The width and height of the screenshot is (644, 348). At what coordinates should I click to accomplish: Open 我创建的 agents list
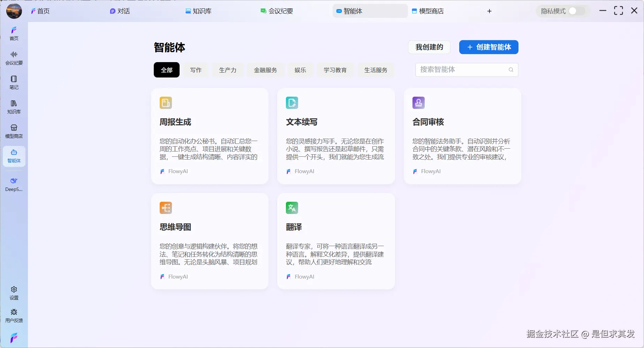[x=429, y=47]
